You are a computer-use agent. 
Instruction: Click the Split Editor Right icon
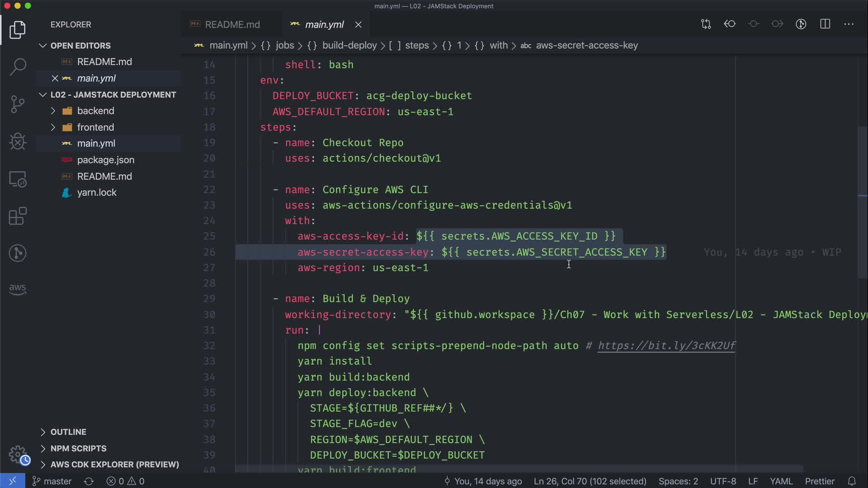pyautogui.click(x=825, y=24)
